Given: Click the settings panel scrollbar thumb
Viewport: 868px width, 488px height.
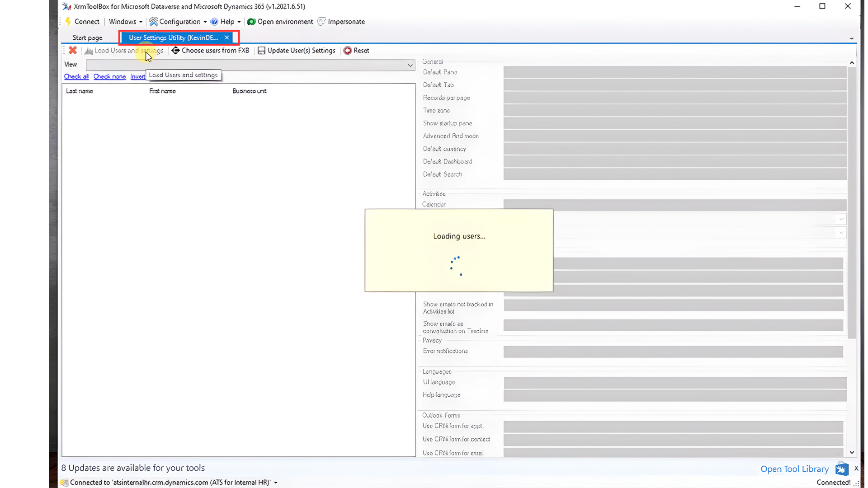Looking at the screenshot, I should 852,202.
